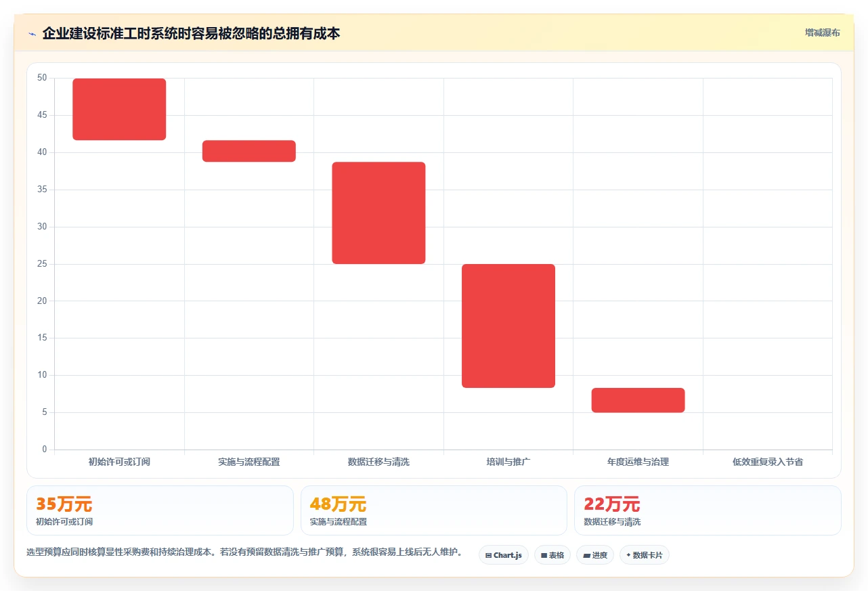This screenshot has height=591, width=868.
Task: Click the 年度运维与治理 x-axis label
Action: (x=638, y=462)
